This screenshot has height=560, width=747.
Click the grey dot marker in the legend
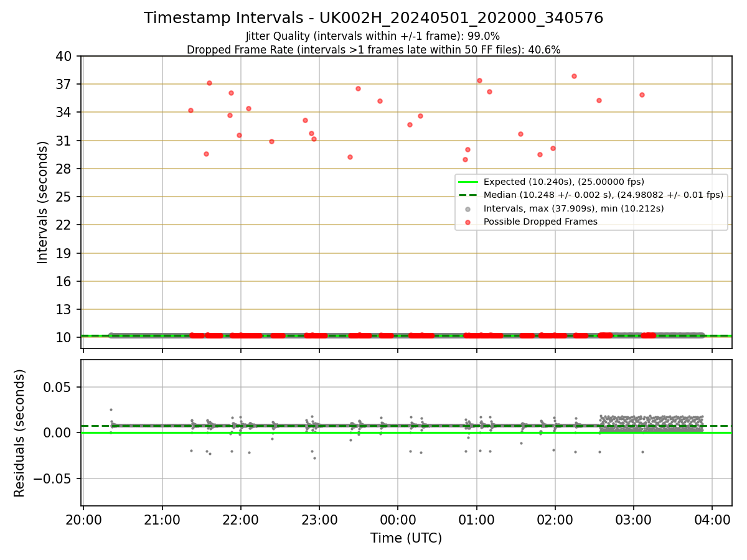tap(468, 208)
